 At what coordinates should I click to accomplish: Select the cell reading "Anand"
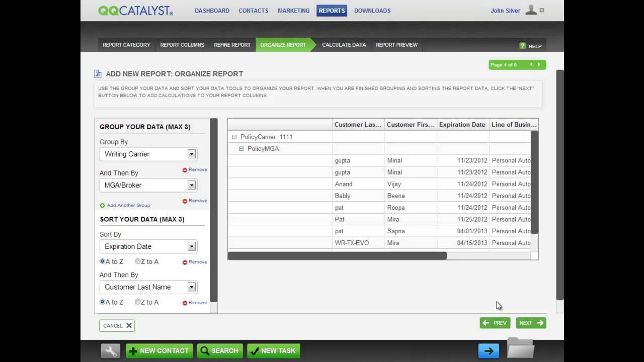(x=358, y=184)
